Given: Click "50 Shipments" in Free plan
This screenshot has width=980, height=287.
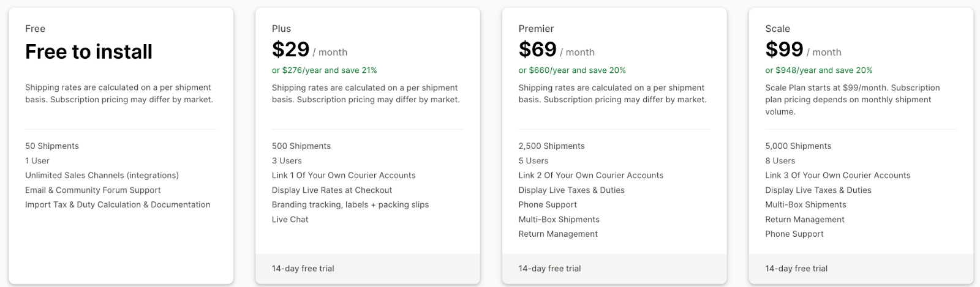Looking at the screenshot, I should click(52, 146).
